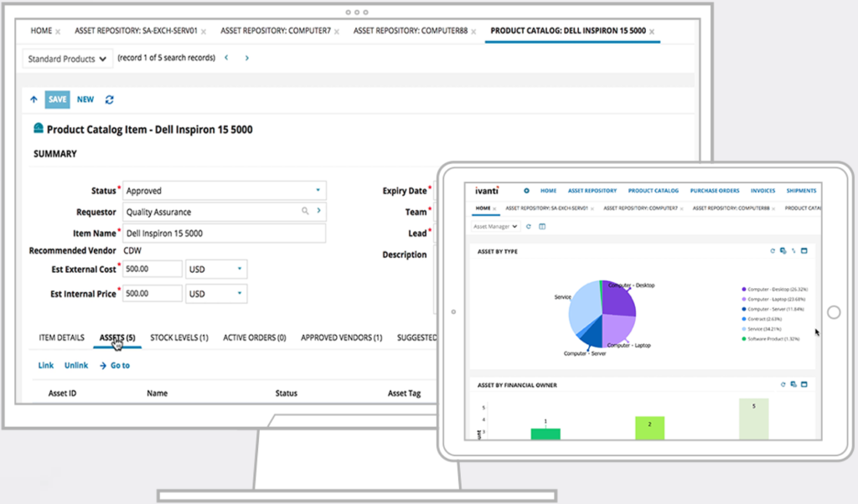Click the Asset Tag column header

coord(405,393)
